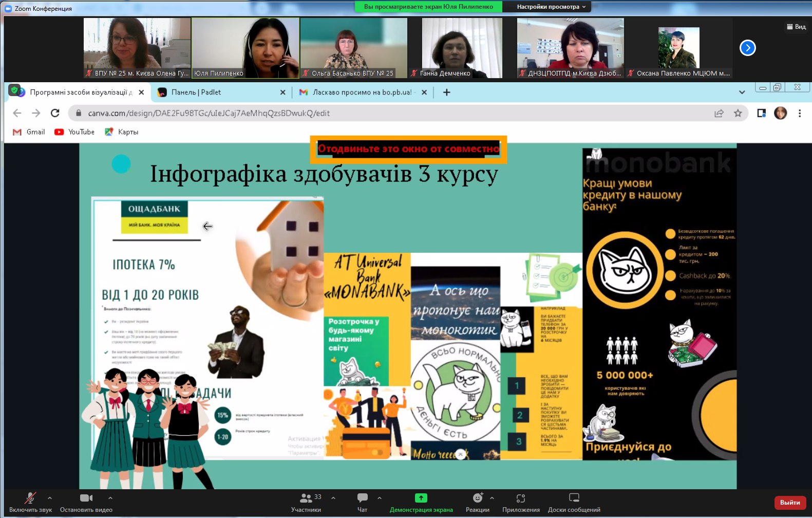Change layout with Вид button
The height and width of the screenshot is (518, 812).
click(796, 27)
